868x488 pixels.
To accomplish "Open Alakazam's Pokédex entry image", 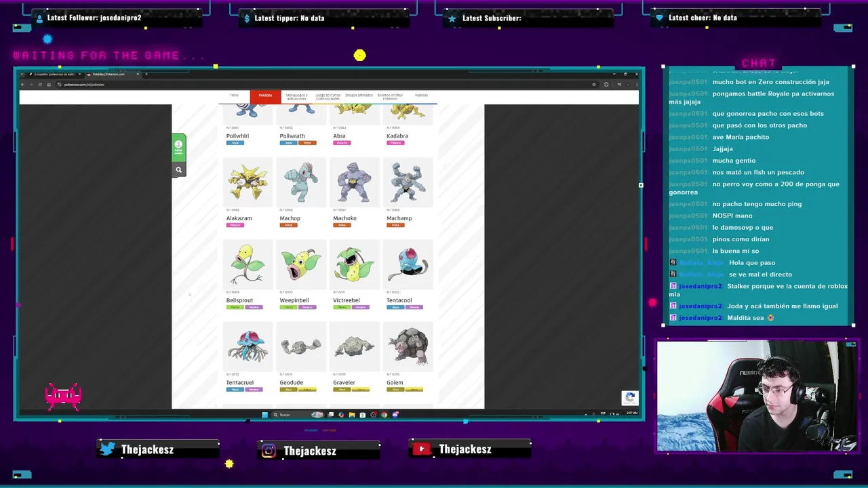I will [248, 182].
